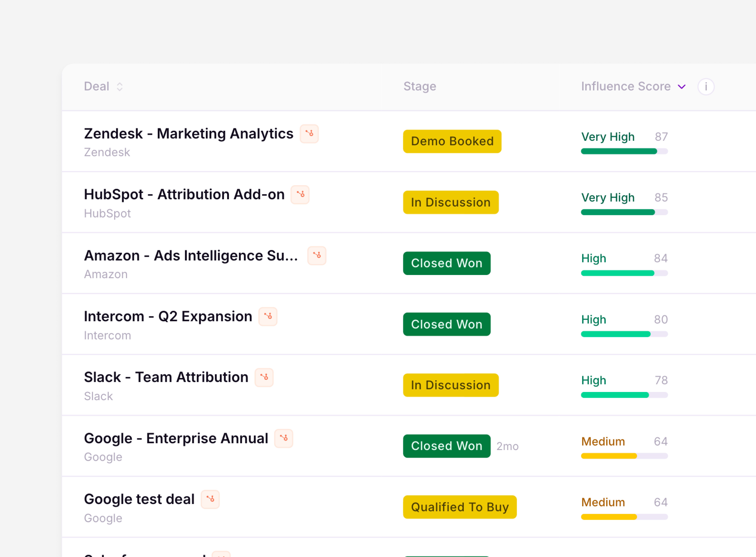Click Intercom row Closed Won badge

coord(447,324)
